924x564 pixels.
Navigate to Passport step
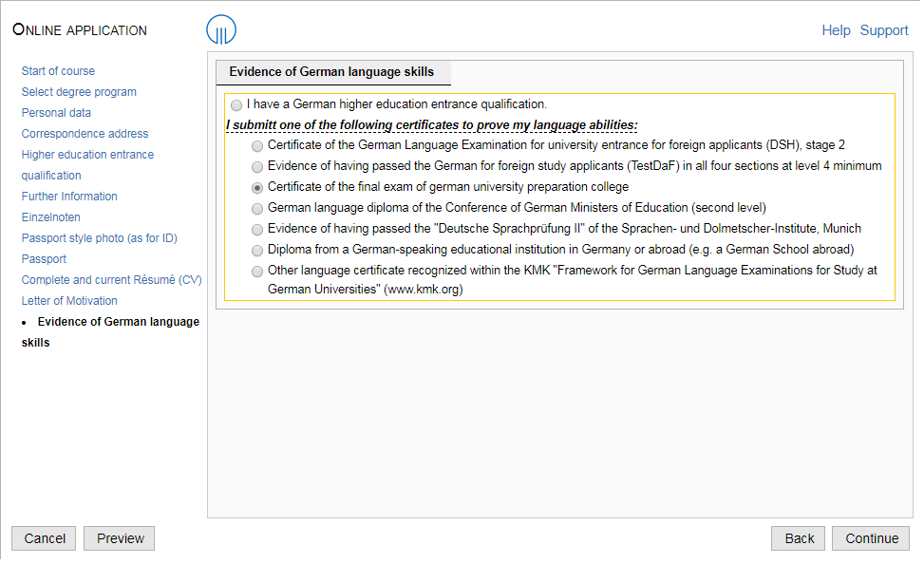(x=44, y=259)
